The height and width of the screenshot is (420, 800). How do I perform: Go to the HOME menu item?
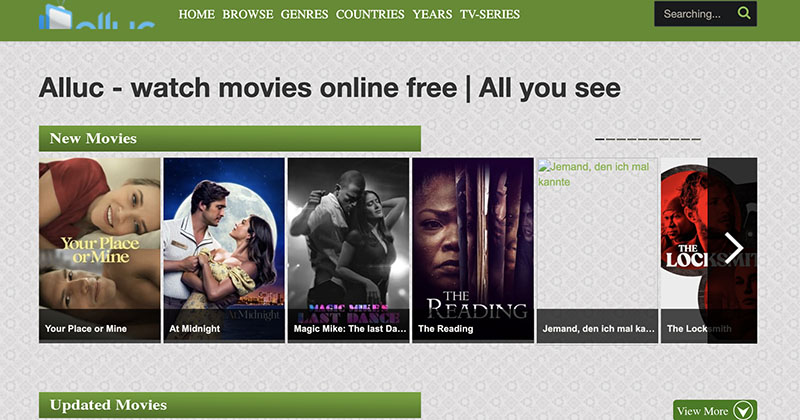point(196,14)
